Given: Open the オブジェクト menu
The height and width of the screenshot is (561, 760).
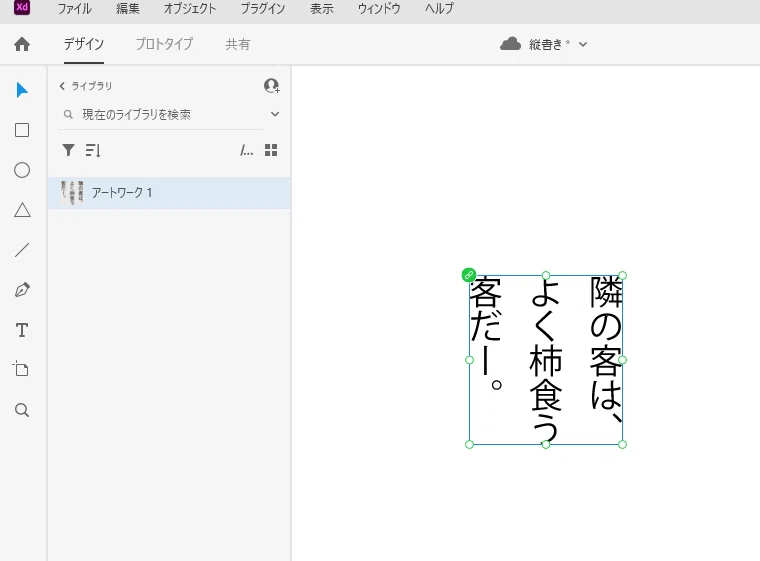Looking at the screenshot, I should coord(190,9).
